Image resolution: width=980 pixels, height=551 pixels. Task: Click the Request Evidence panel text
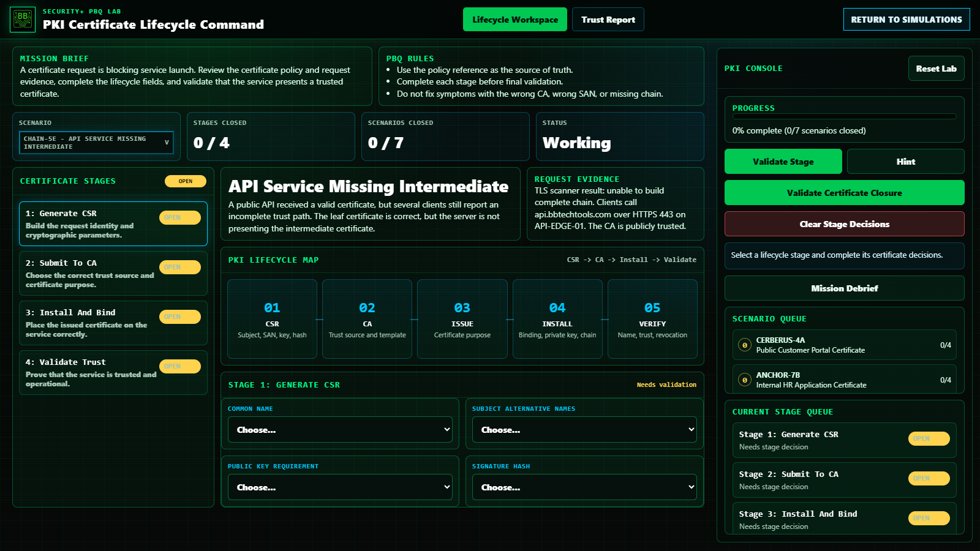611,208
